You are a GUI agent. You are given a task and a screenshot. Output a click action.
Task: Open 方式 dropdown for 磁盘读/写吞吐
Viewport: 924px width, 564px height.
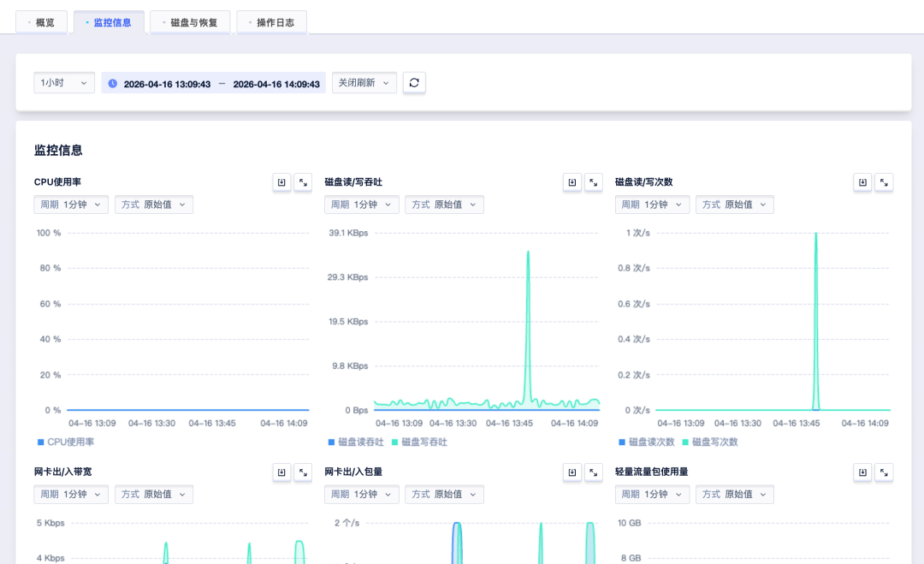pos(444,205)
